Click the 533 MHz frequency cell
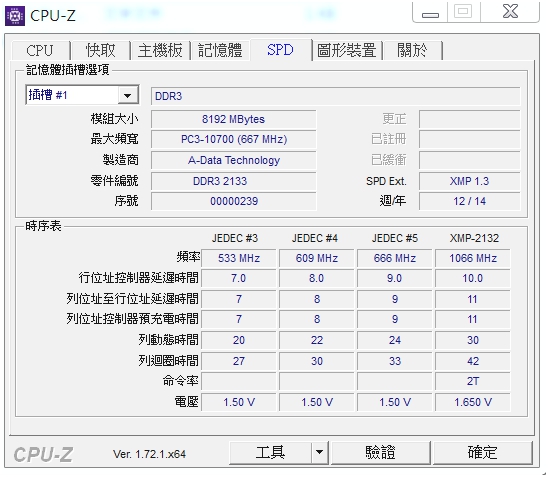The height and width of the screenshot is (477, 548). [239, 258]
